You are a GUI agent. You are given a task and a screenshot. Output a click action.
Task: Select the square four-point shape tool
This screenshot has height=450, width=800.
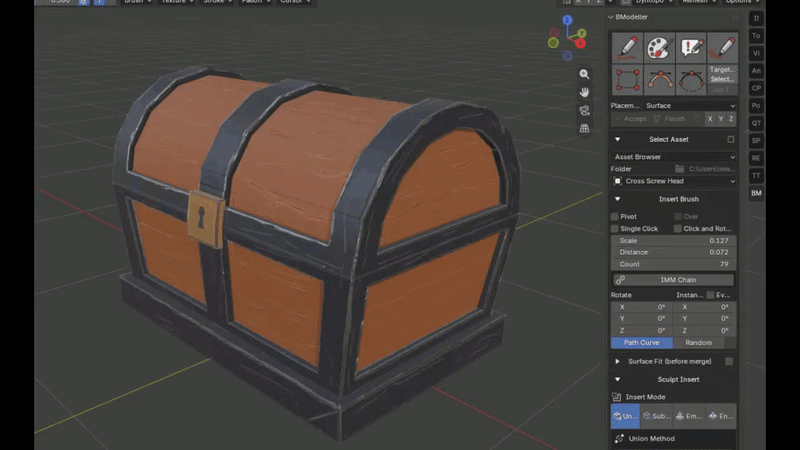coord(627,80)
